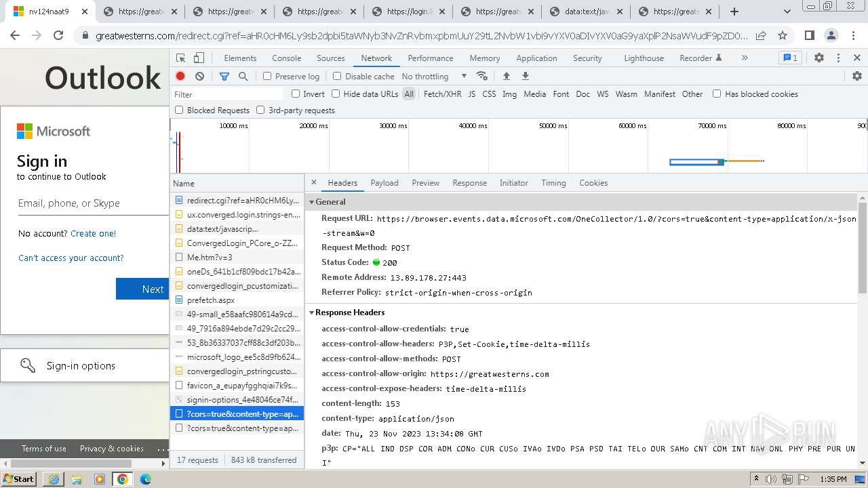Screen dimensions: 868x488
Task: Close the request details pane
Action: point(313,182)
